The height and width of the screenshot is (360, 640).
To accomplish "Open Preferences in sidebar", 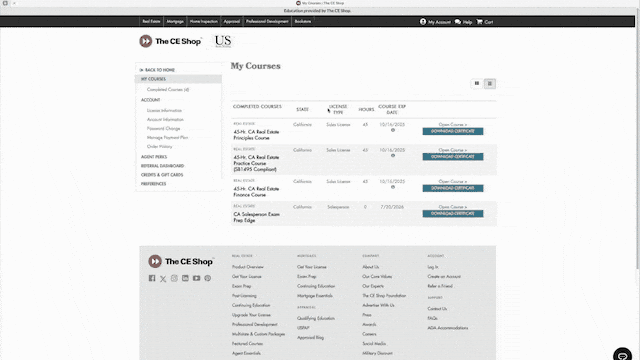I will coord(153,184).
